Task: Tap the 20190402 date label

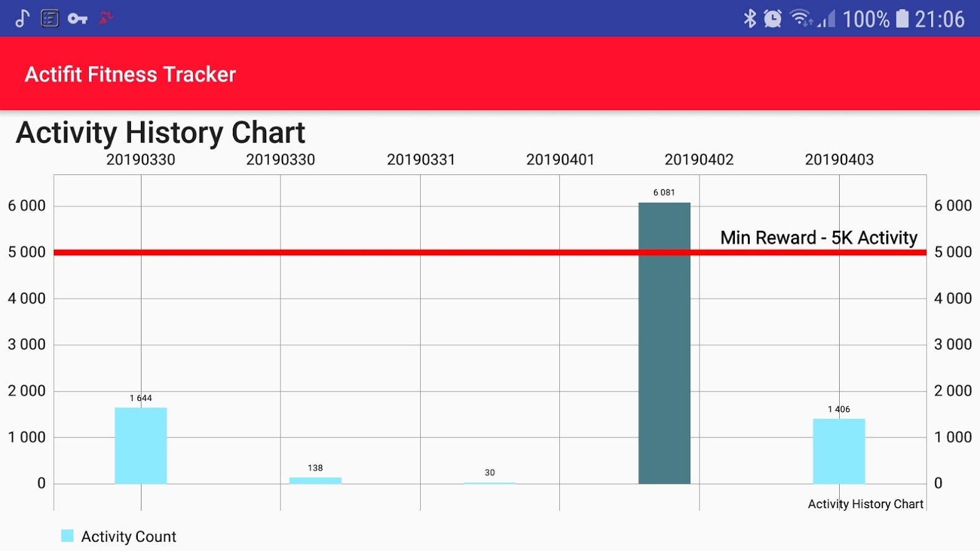Action: tap(699, 160)
